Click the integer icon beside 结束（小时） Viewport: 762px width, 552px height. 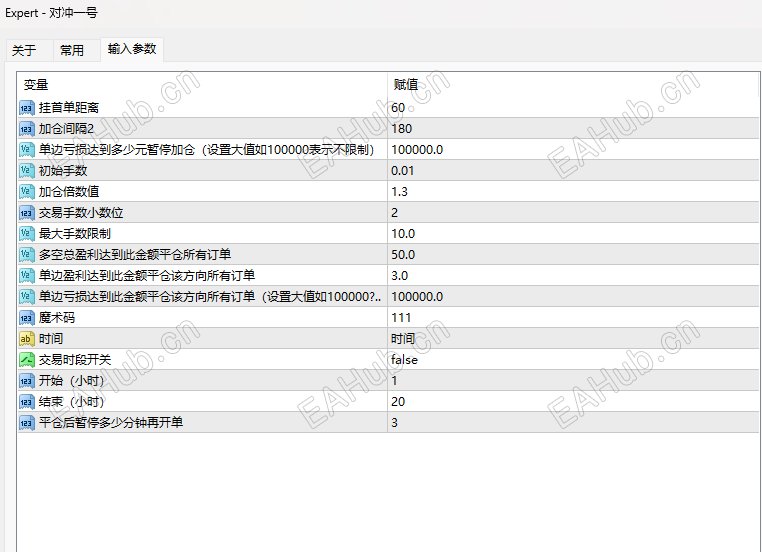click(27, 402)
